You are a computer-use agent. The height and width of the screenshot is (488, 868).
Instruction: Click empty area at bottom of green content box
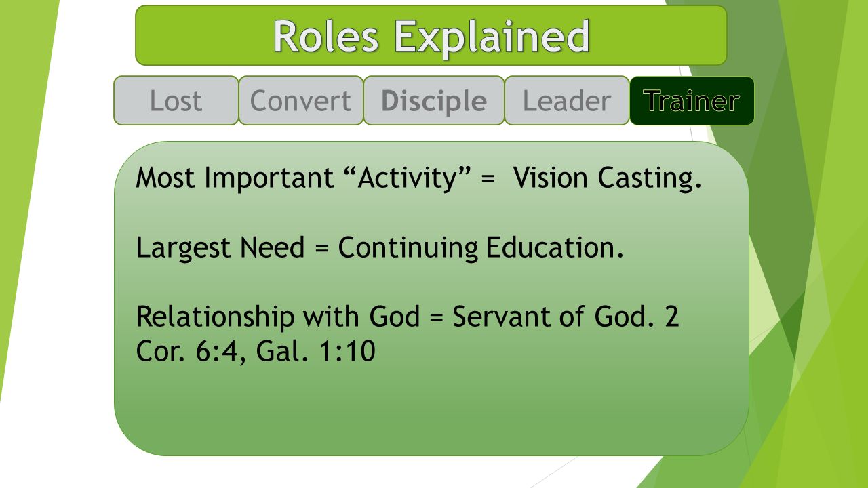431,413
